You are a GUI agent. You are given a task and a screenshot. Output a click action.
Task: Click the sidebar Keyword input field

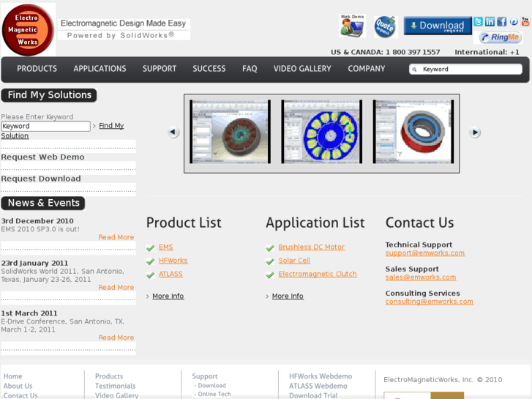pyautogui.click(x=46, y=126)
